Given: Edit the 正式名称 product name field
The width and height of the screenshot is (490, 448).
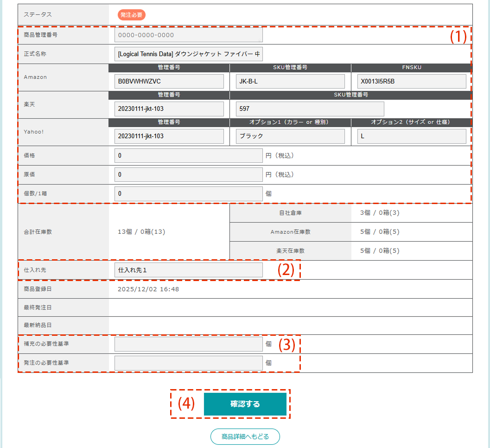Looking at the screenshot, I should coord(188,54).
